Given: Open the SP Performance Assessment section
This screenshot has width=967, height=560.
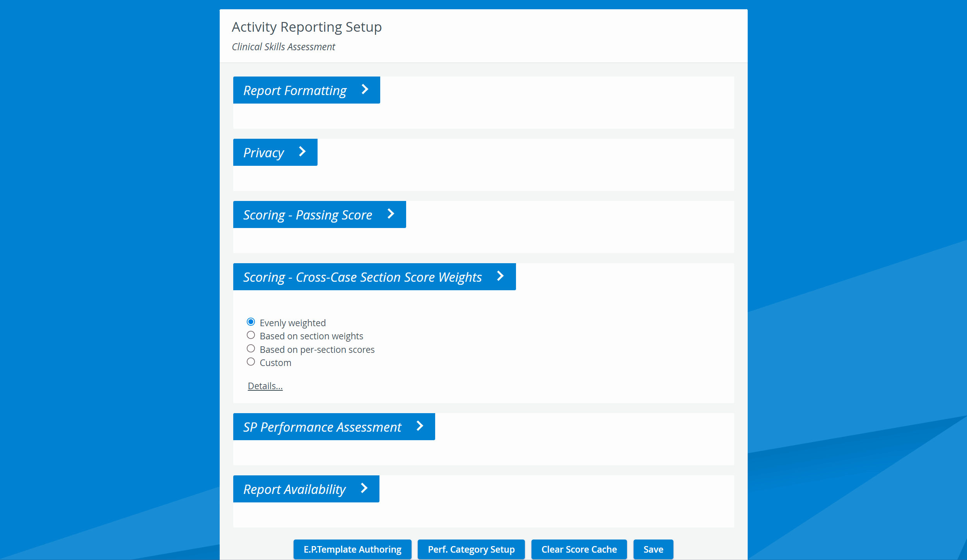Looking at the screenshot, I should 334,427.
